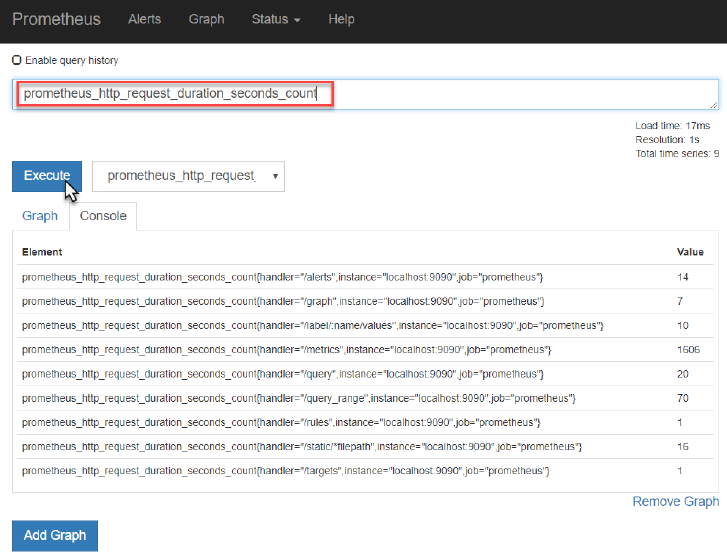This screenshot has height=554, width=727.
Task: Click the Add Graph button
Action: click(x=55, y=535)
